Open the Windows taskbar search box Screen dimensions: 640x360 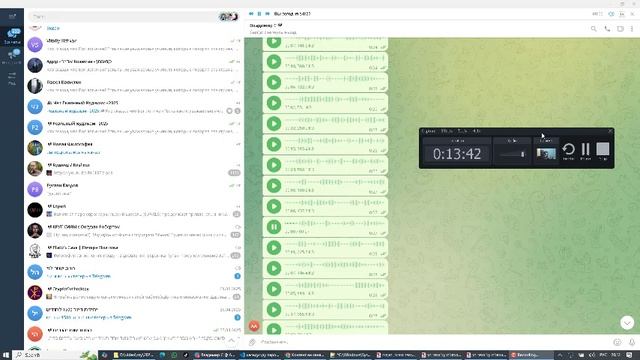click(55, 355)
